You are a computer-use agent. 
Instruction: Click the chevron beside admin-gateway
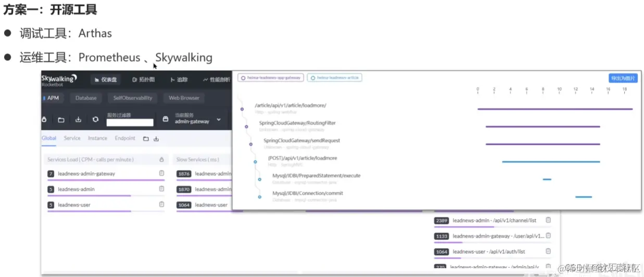[219, 120]
